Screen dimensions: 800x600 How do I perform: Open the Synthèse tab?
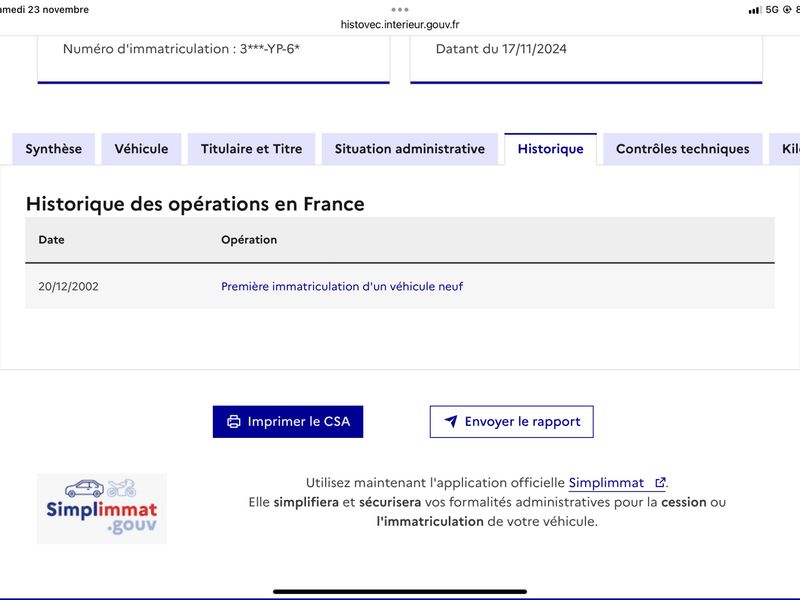tap(54, 149)
